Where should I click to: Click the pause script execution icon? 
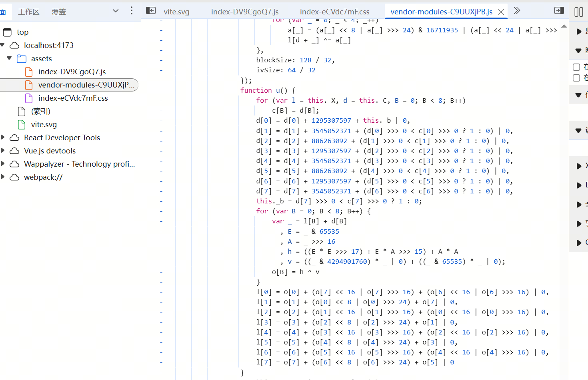[579, 12]
